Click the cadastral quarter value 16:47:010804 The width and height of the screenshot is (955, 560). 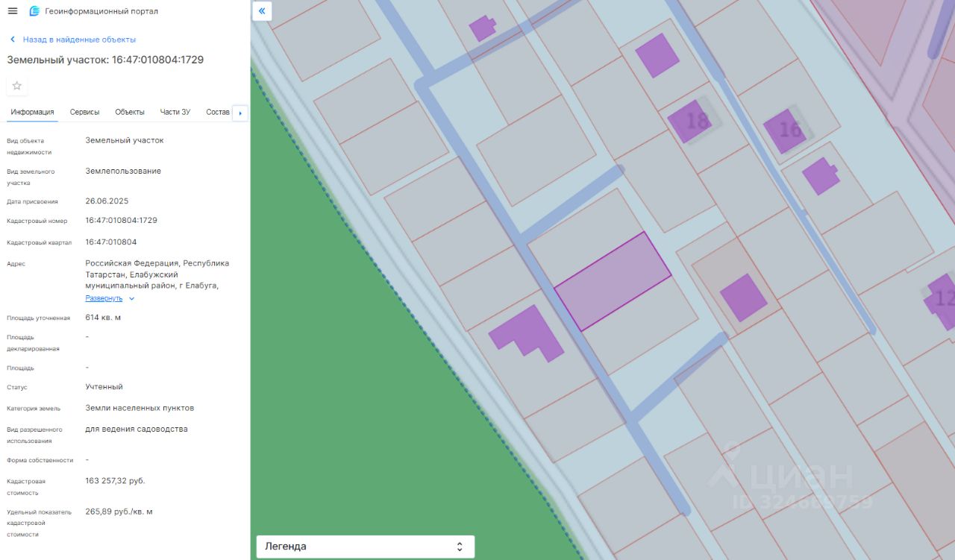[111, 242]
